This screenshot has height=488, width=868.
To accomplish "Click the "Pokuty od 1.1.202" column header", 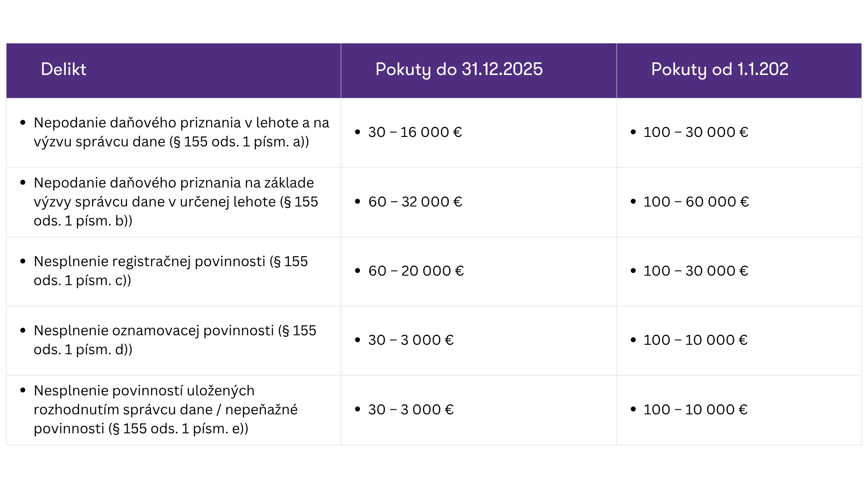I will (x=720, y=70).
